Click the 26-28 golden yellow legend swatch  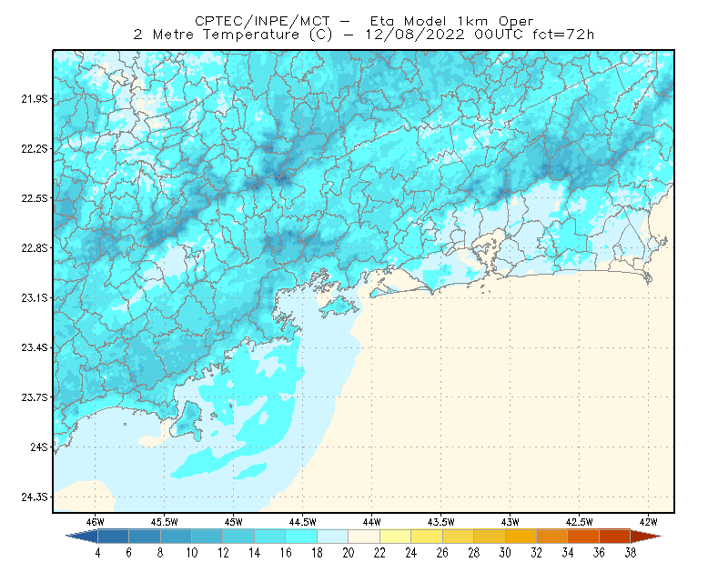(458, 537)
